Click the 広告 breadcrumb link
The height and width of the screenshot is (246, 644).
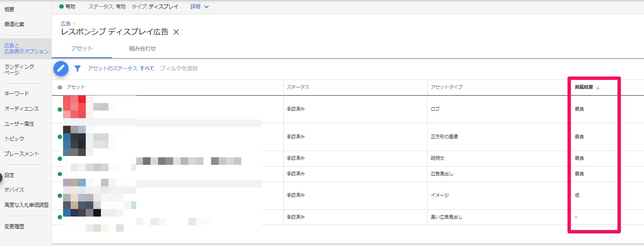pyautogui.click(x=66, y=24)
